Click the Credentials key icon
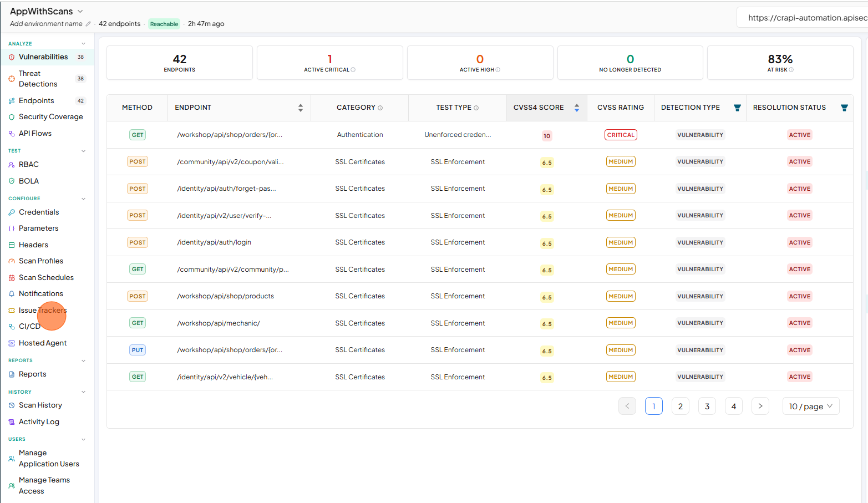The width and height of the screenshot is (868, 503). point(12,212)
